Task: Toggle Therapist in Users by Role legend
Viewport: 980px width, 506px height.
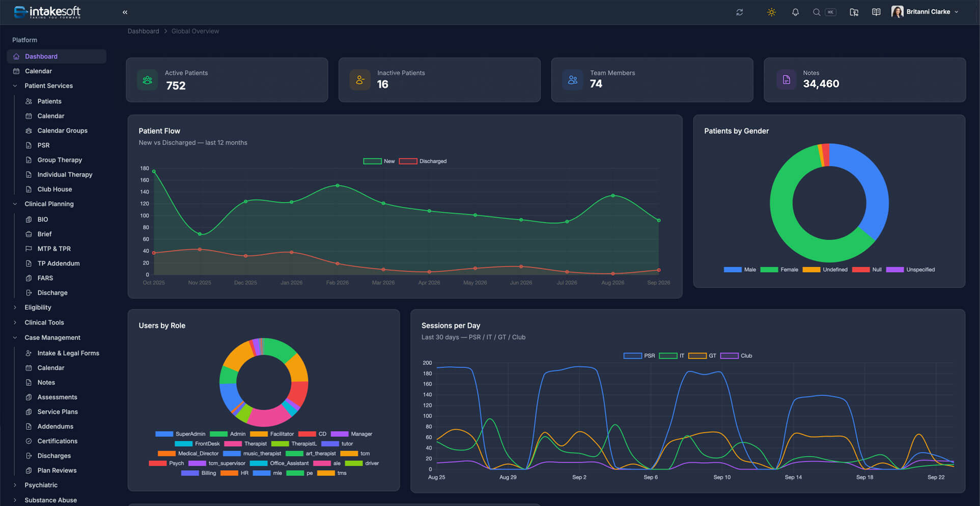Action: [x=245, y=444]
